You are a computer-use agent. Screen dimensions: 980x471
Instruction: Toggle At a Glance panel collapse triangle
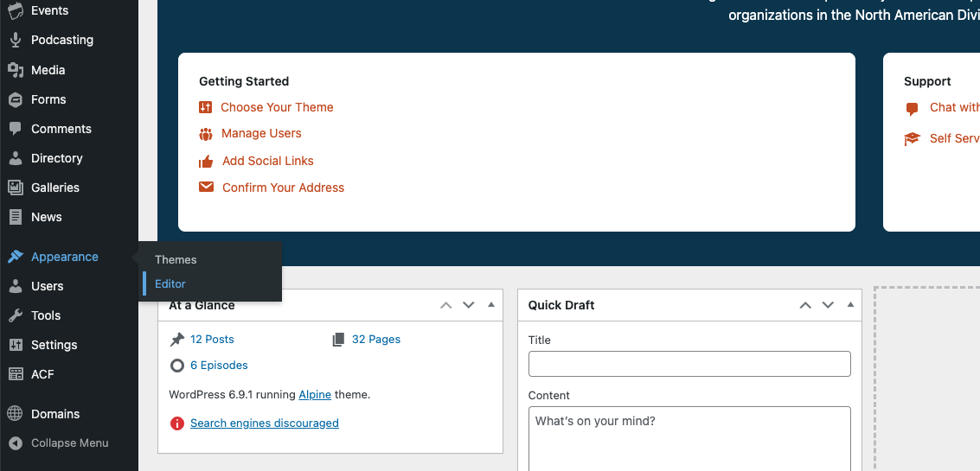[x=491, y=305]
